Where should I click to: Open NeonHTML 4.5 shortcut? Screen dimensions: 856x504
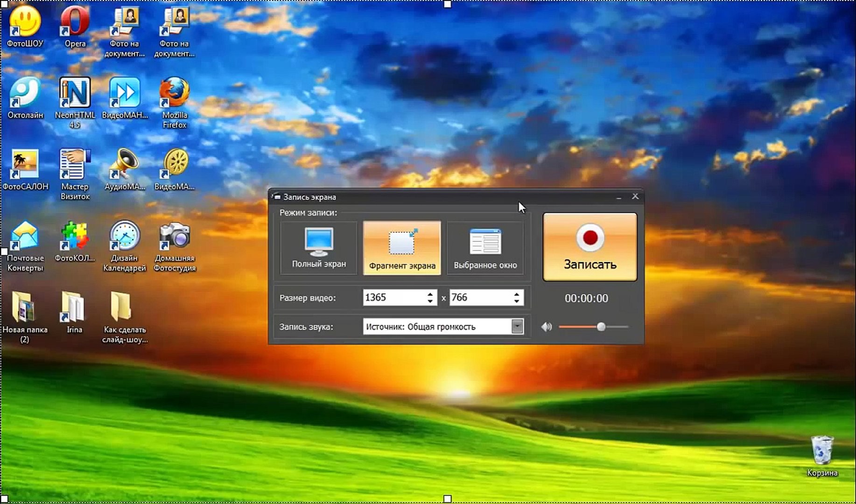point(75,103)
